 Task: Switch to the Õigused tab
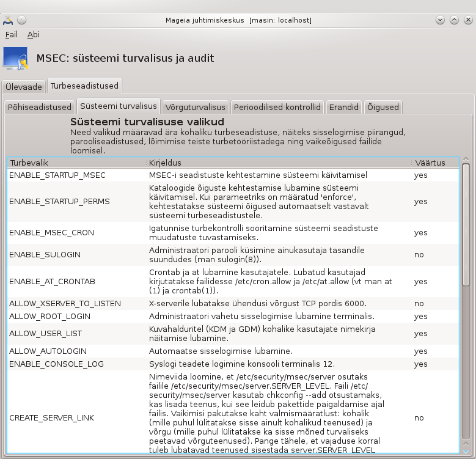pyautogui.click(x=383, y=107)
